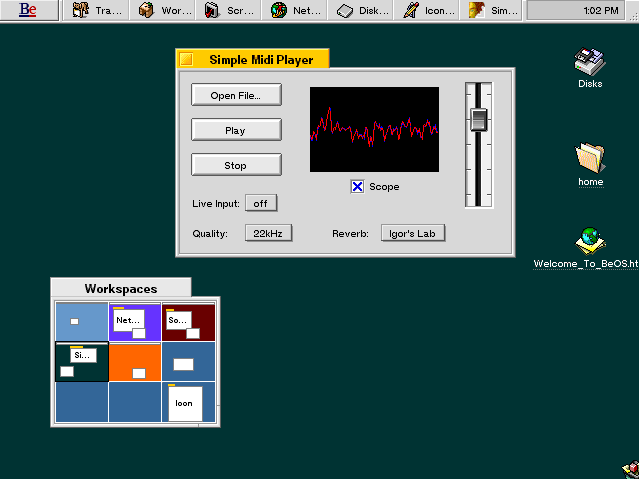Viewport: 640px width, 480px height.
Task: Open the Be menu logo
Action: point(28,10)
